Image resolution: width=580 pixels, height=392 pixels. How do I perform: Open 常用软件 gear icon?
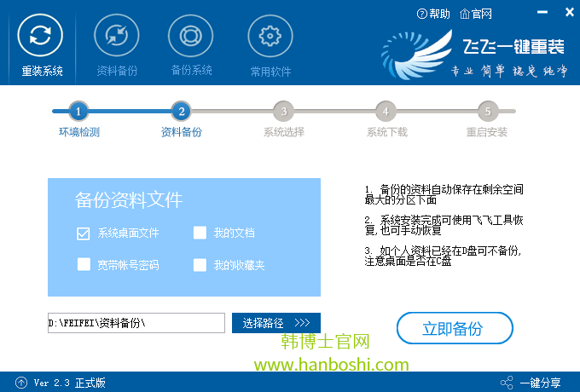tap(270, 37)
